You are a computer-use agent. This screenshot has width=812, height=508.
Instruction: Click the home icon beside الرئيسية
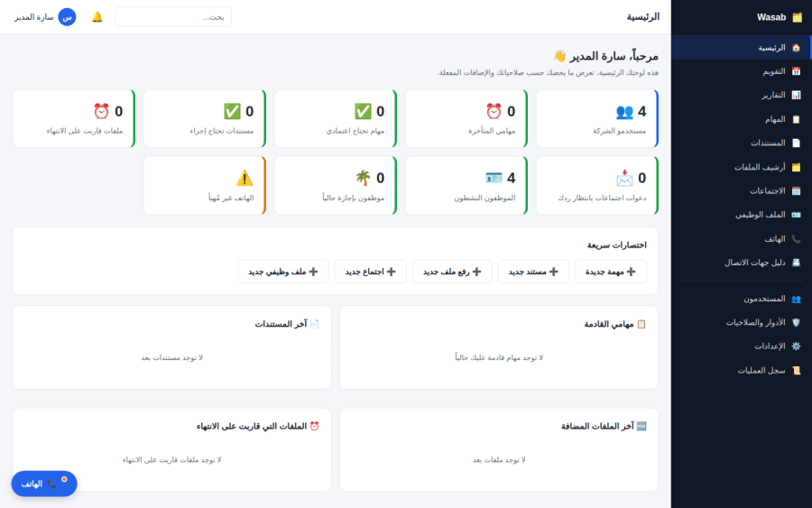(x=796, y=48)
